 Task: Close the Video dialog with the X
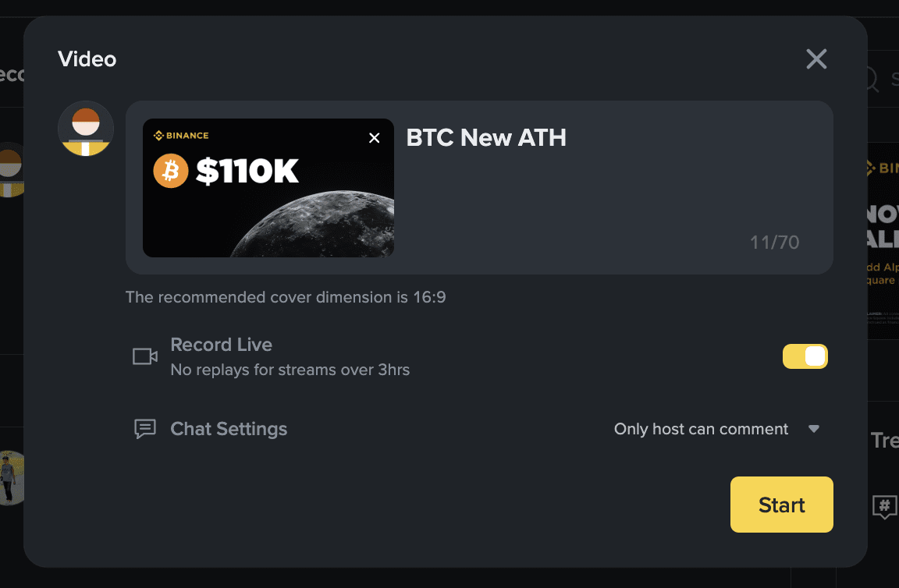[x=816, y=59]
